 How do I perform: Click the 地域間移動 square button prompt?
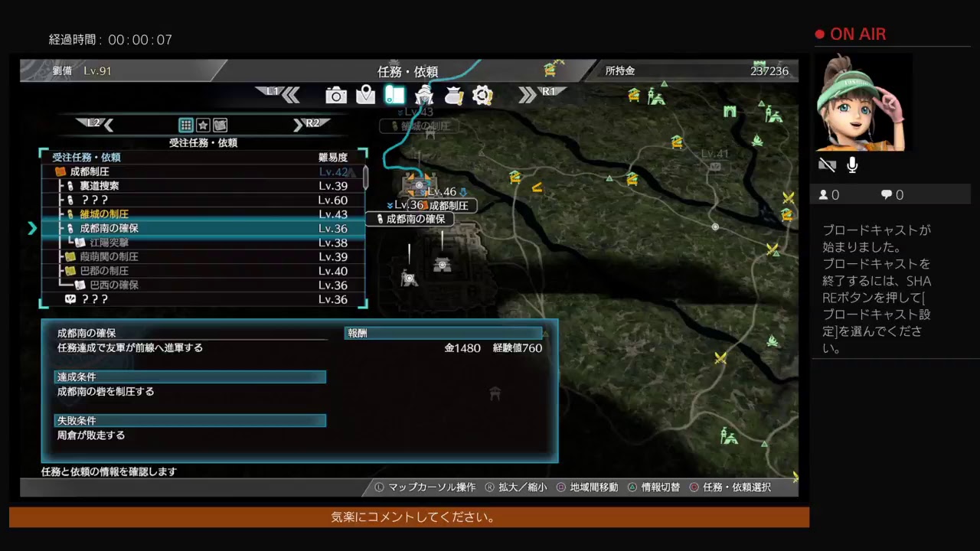tap(586, 487)
